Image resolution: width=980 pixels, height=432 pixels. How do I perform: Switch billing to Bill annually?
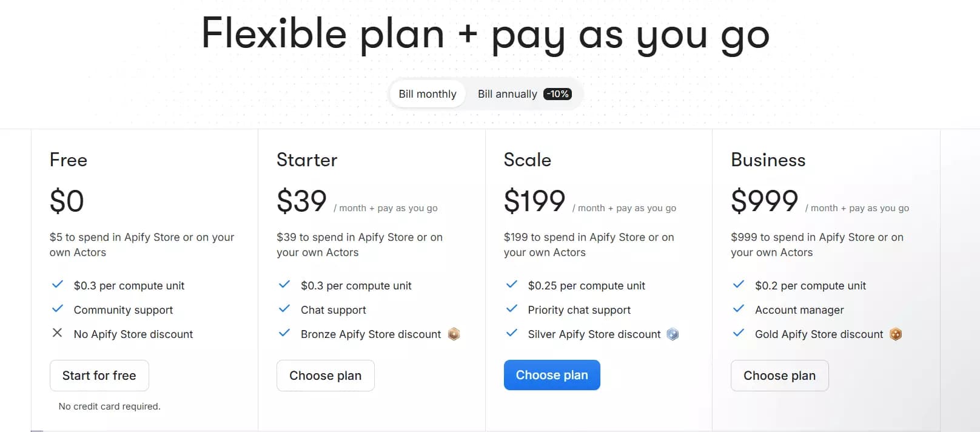pos(507,93)
